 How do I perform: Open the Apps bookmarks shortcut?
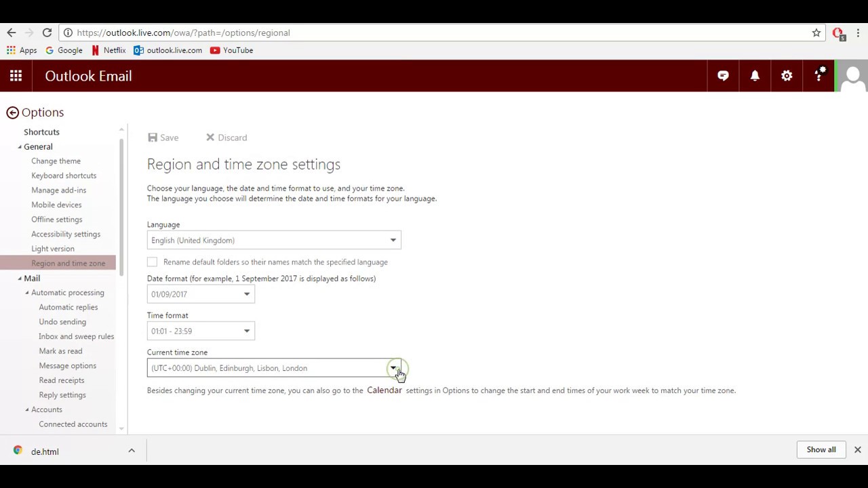click(x=22, y=50)
